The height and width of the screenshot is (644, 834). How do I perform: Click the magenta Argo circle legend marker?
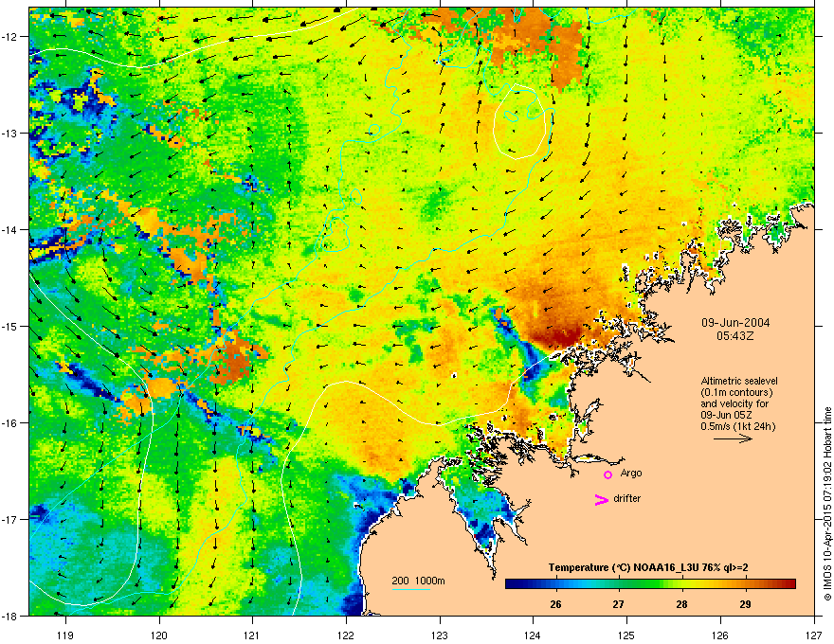tap(607, 474)
